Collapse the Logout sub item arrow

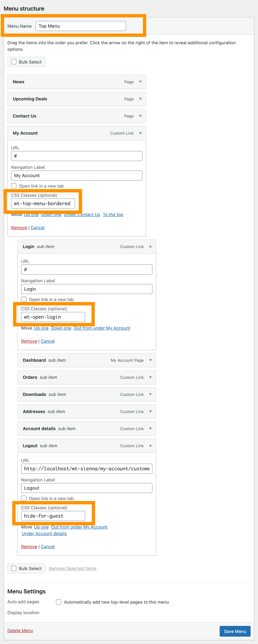(150, 446)
